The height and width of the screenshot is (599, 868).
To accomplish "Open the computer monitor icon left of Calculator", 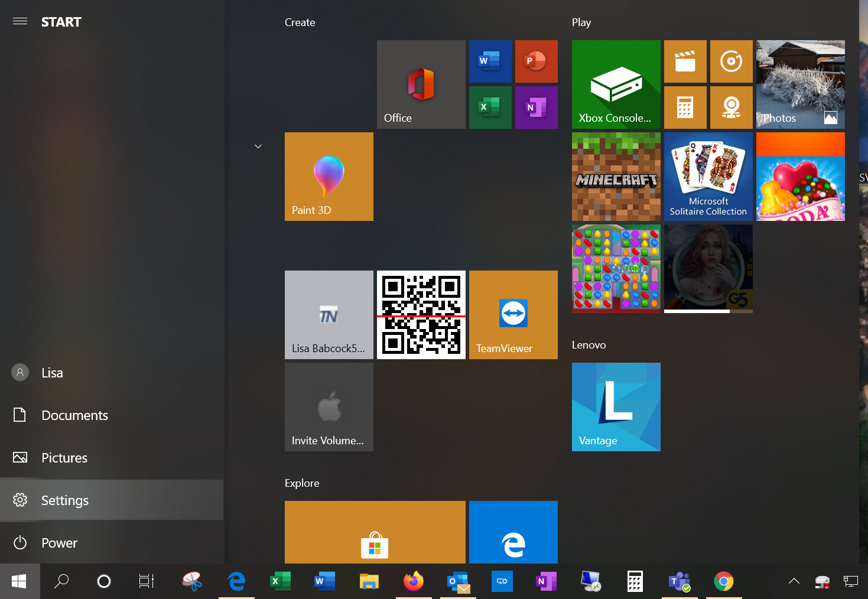I will (591, 581).
